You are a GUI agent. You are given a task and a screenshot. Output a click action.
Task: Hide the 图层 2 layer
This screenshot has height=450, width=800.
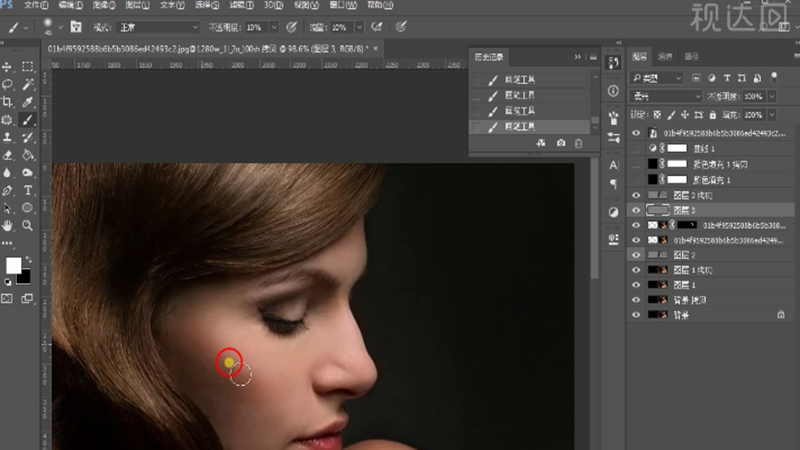tap(636, 255)
